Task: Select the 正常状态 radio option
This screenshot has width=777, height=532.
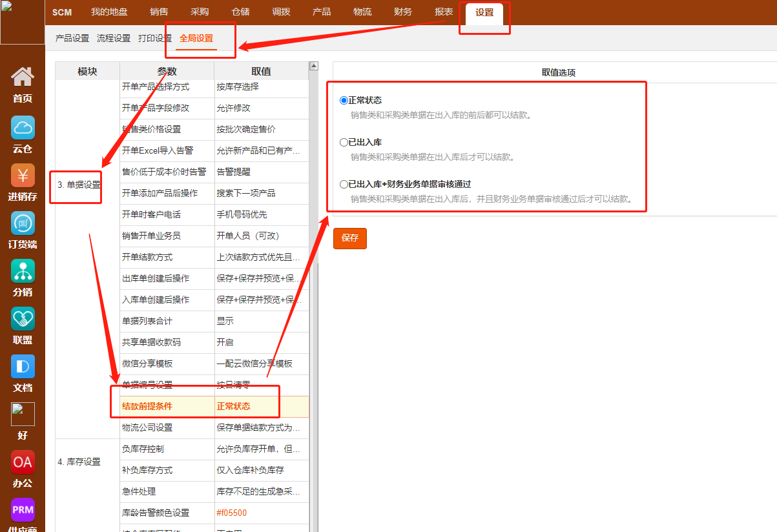Action: (344, 100)
